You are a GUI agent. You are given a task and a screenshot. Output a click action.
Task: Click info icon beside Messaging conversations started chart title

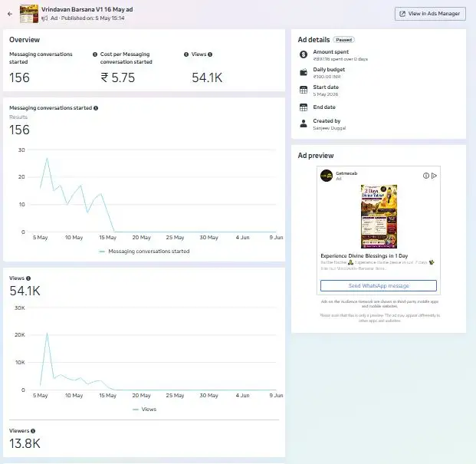96,108
